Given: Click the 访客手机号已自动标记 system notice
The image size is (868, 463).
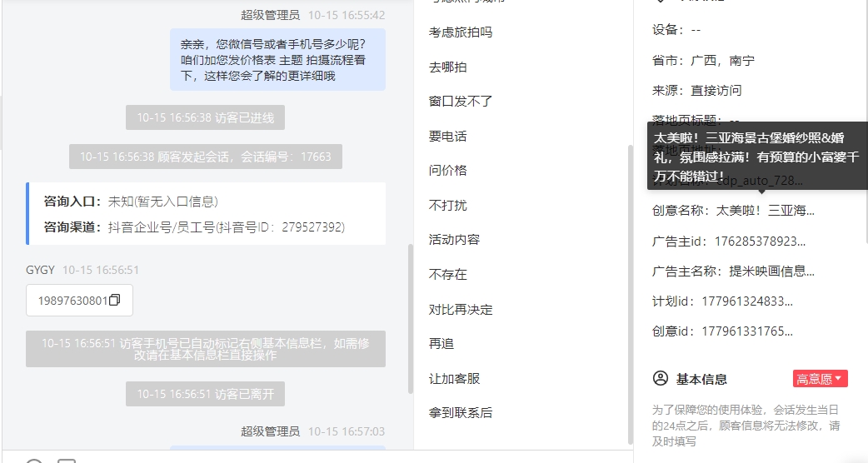Looking at the screenshot, I should 206,349.
